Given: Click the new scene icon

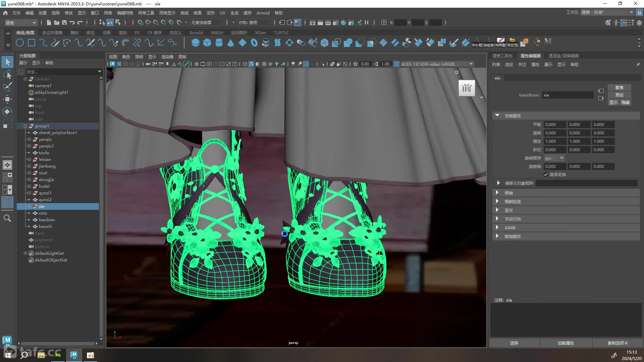Looking at the screenshot, I should (x=49, y=22).
